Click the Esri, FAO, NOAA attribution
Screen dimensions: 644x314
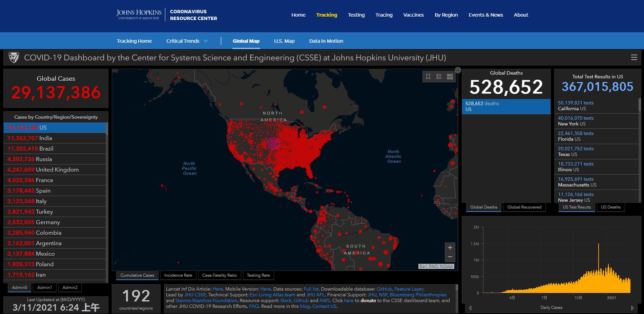(436, 267)
